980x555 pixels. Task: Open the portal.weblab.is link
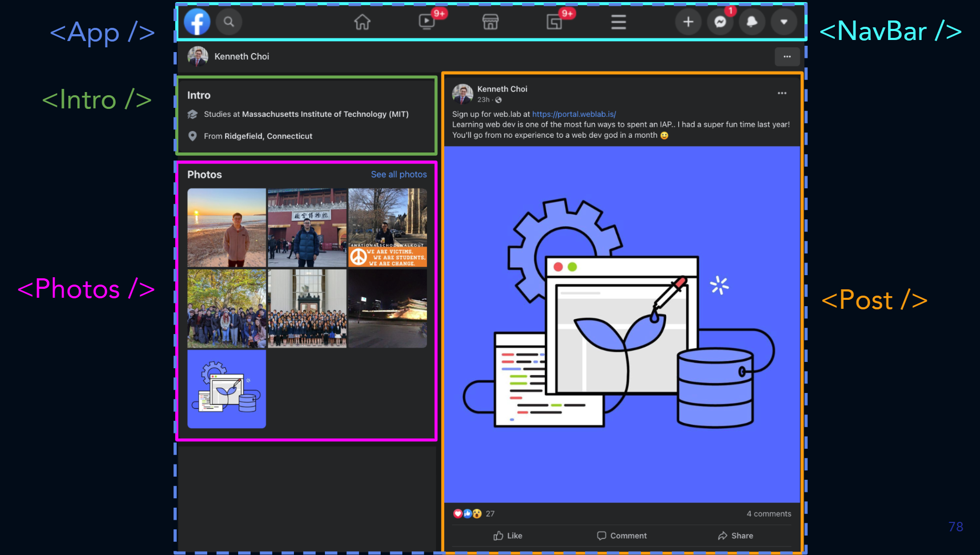(574, 114)
